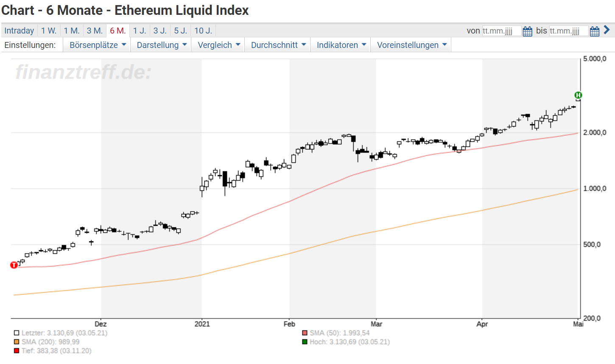615x364 pixels.
Task: Select the 6 M. timeframe tab
Action: pyautogui.click(x=117, y=31)
